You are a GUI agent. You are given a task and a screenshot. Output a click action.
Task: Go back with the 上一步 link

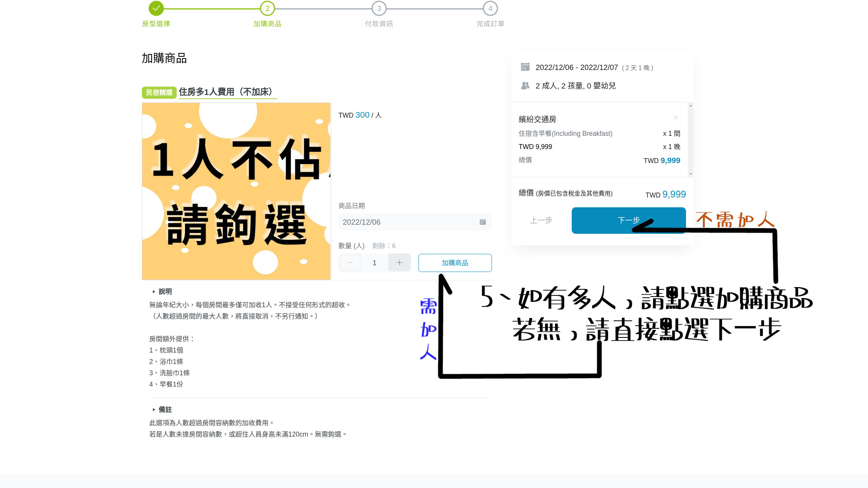[541, 220]
